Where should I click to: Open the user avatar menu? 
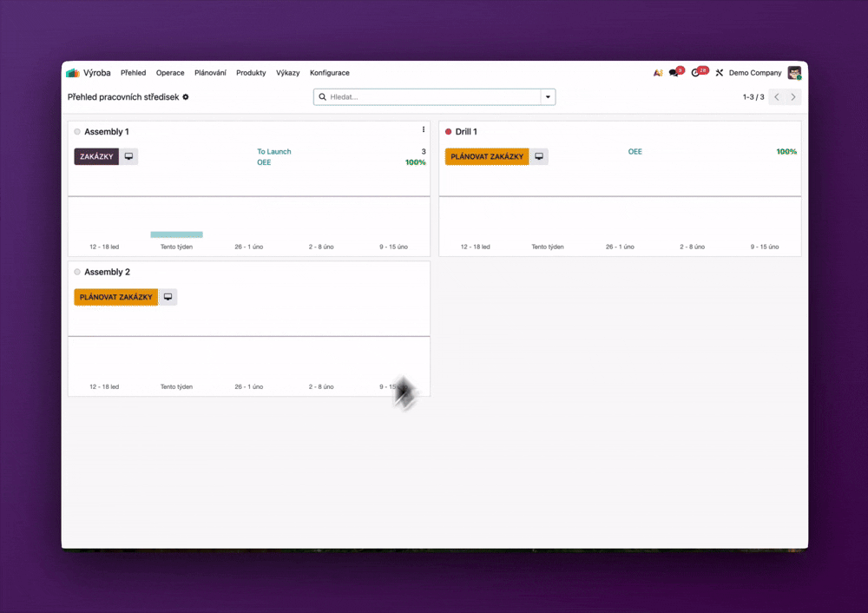[794, 73]
